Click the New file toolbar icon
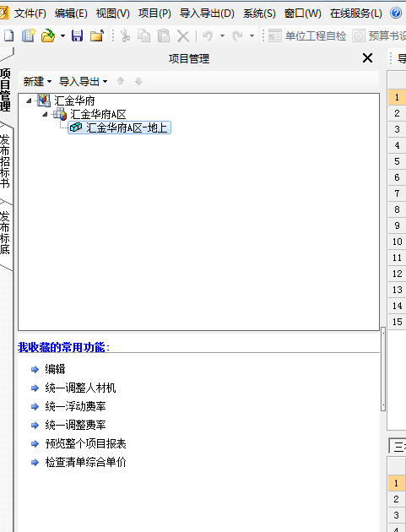The width and height of the screenshot is (406, 532). pos(8,35)
